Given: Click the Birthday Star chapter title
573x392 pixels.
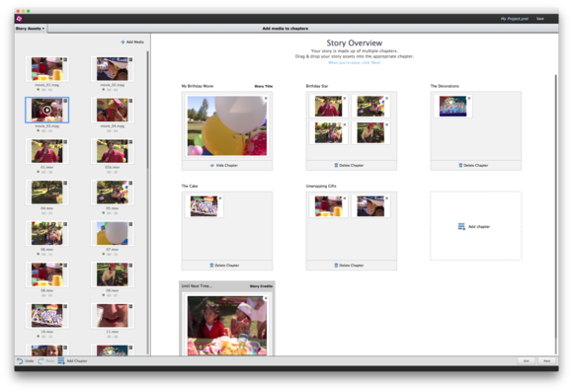Looking at the screenshot, I should 317,86.
